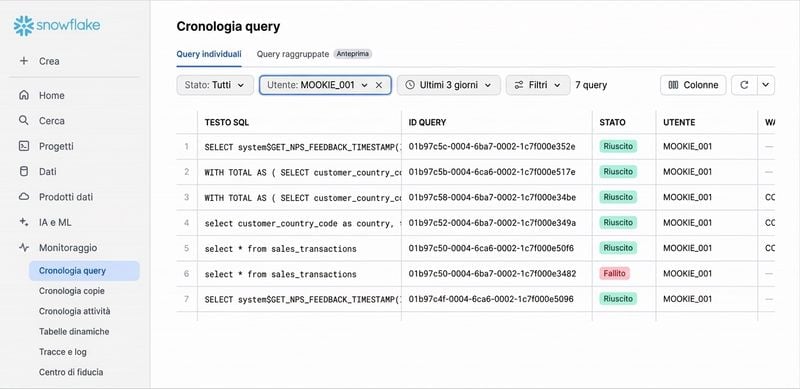
Task: Click the Home house icon
Action: [x=23, y=95]
